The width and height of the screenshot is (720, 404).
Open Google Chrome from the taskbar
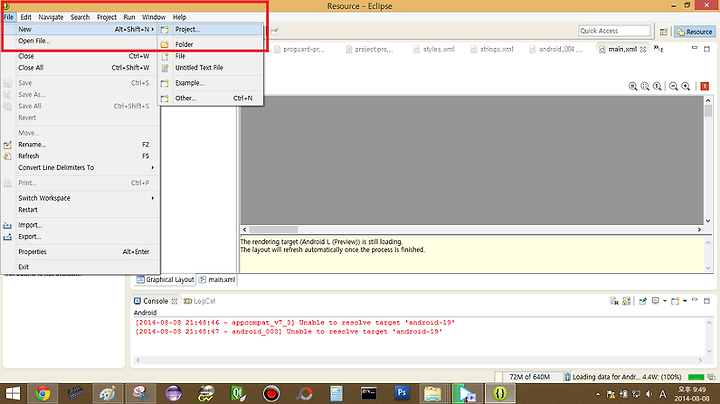tap(43, 393)
